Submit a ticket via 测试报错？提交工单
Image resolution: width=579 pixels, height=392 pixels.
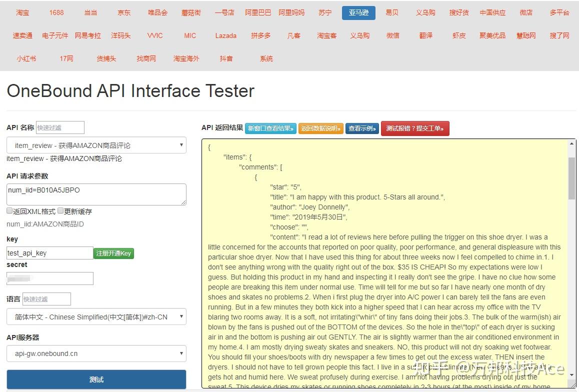(415, 128)
